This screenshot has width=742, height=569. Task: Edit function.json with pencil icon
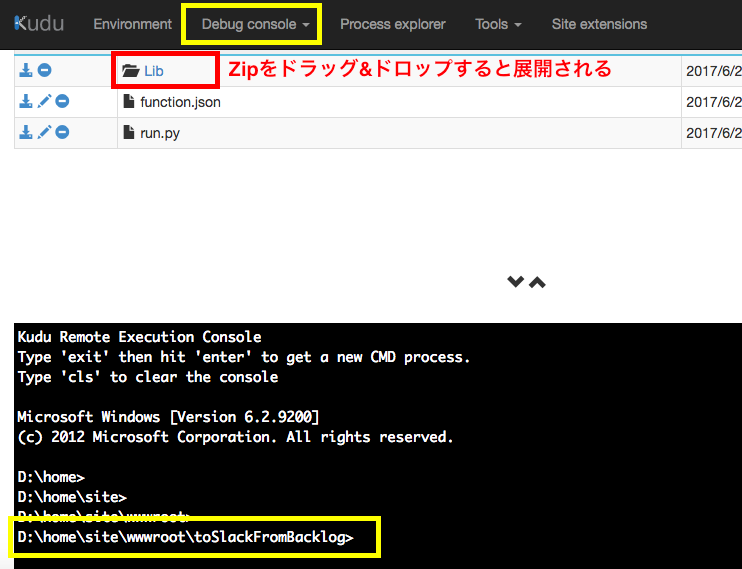tap(44, 101)
